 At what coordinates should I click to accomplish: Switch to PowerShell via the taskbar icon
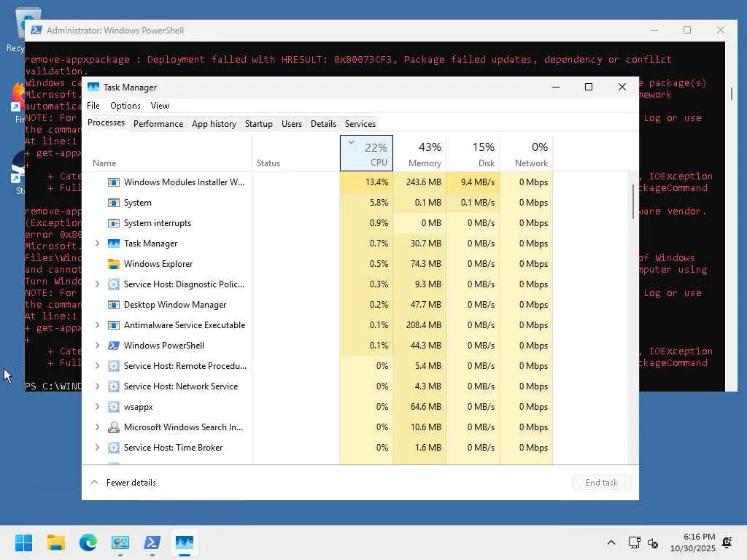click(152, 542)
